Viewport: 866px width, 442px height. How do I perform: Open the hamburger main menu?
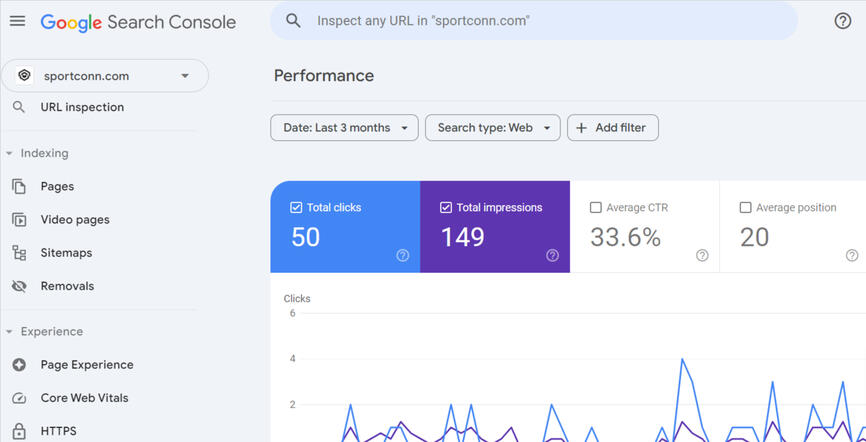click(17, 21)
